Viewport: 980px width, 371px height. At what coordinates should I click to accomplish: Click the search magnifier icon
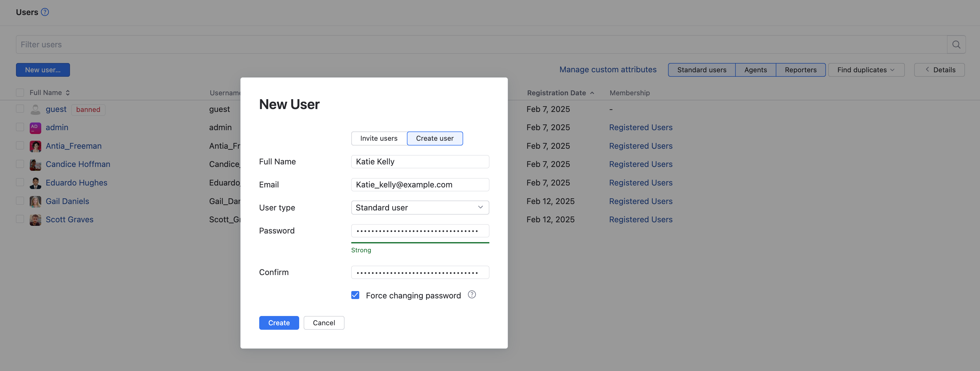click(x=956, y=44)
